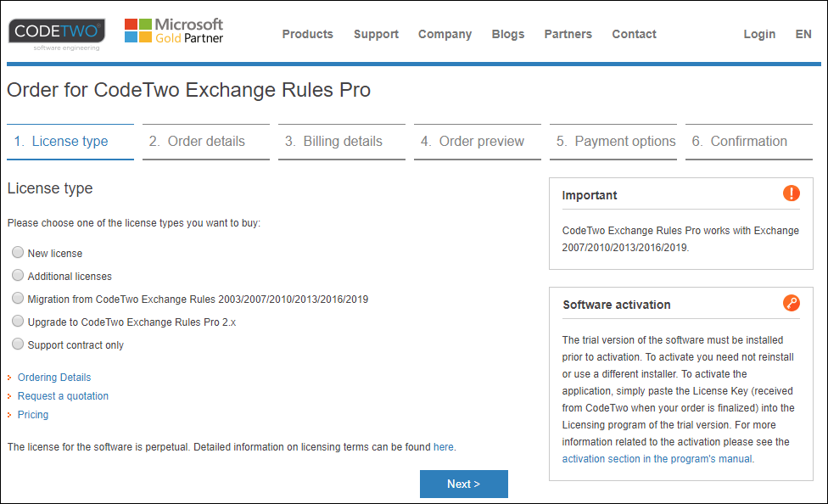Open the Ordering Details link
The image size is (828, 504).
53,378
